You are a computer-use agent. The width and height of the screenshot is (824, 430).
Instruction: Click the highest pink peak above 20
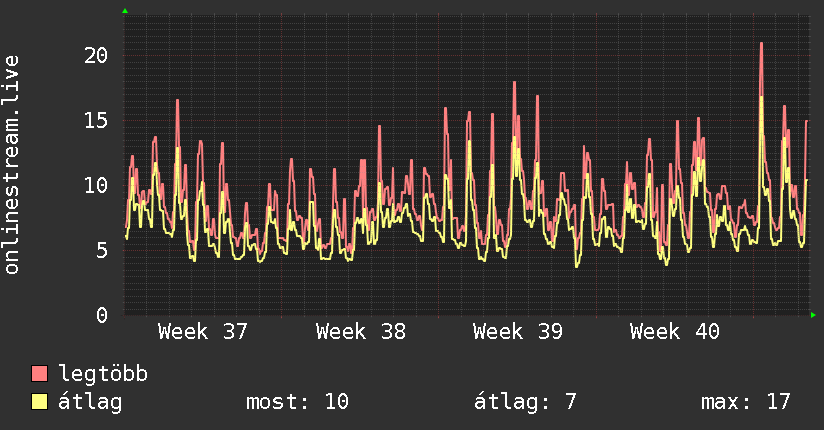pos(761,44)
